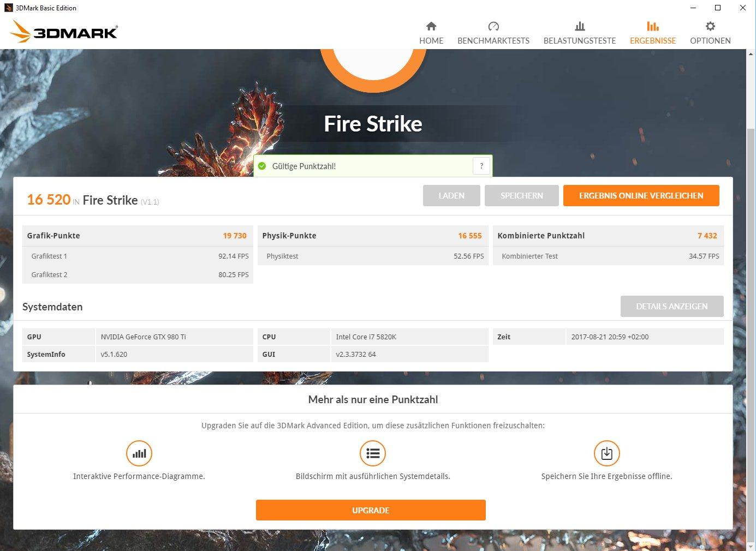Click the system details list icon
Image resolution: width=756 pixels, height=551 pixels.
coord(373,453)
